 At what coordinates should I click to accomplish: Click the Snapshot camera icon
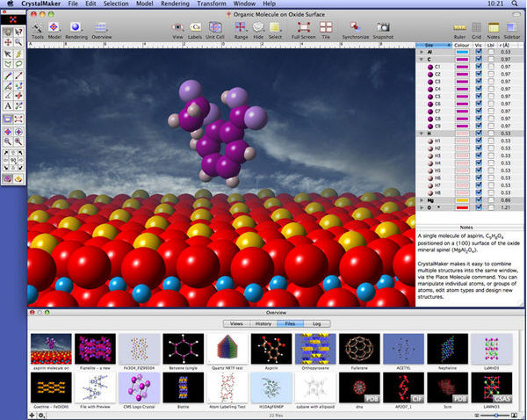382,27
